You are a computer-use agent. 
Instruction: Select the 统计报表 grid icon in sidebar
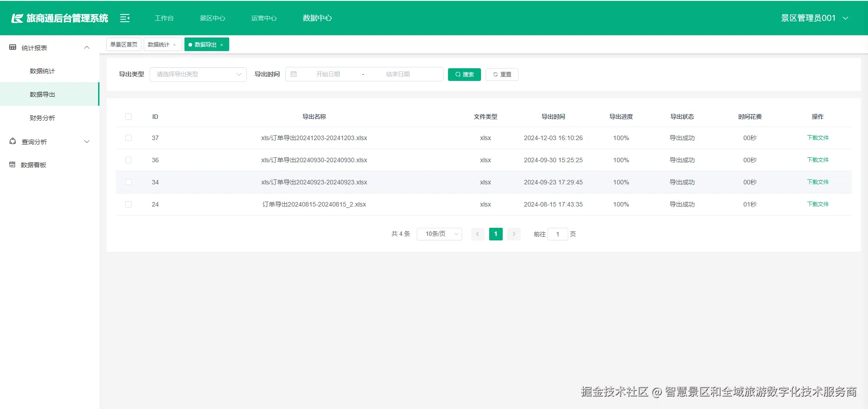coord(12,47)
